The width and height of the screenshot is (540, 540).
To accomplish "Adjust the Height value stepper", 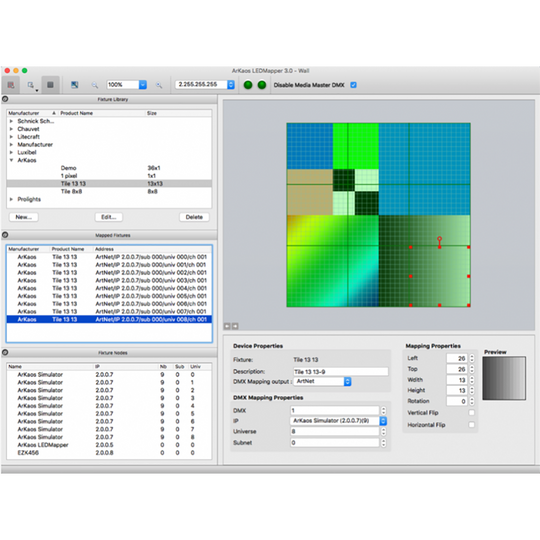I will (x=471, y=390).
